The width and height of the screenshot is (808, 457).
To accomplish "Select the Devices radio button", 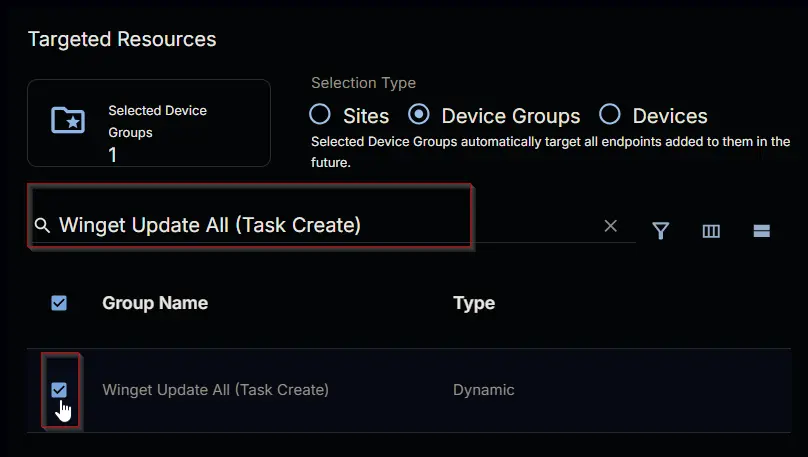I will tap(610, 114).
